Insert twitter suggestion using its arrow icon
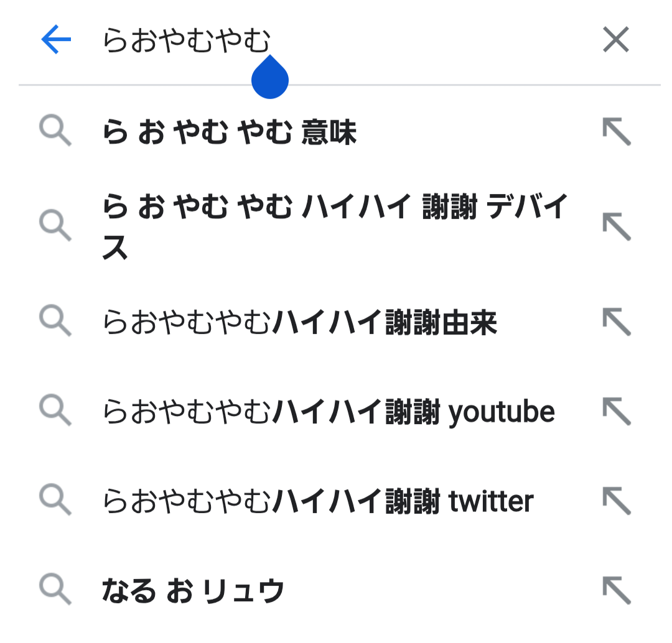Image resolution: width=672 pixels, height=643 pixels. tap(617, 501)
